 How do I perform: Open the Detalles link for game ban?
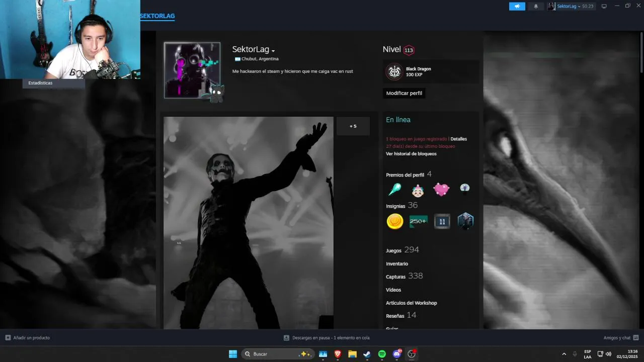tap(458, 139)
